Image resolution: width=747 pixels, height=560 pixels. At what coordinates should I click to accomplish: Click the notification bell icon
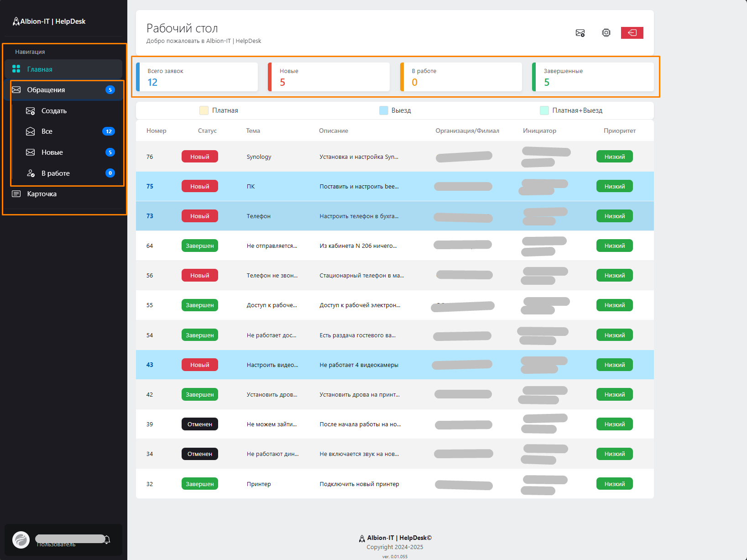tap(107, 539)
